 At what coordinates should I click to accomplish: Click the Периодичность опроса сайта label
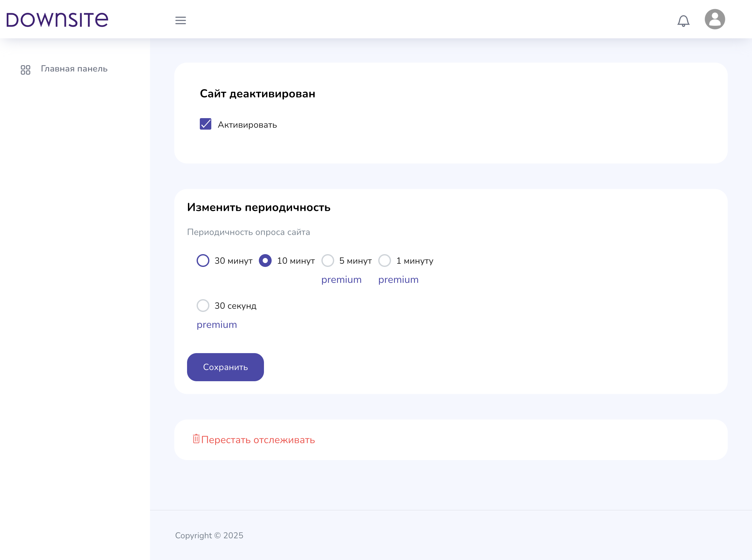[x=248, y=232]
